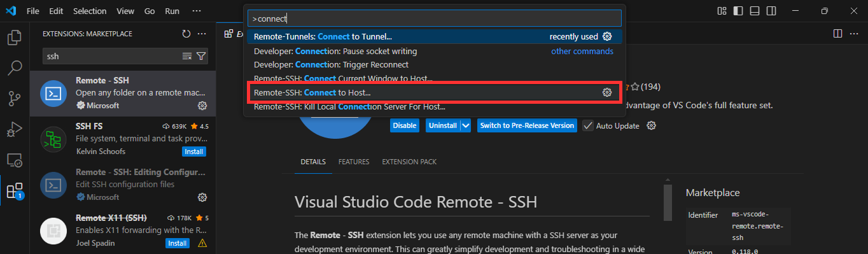The width and height of the screenshot is (868, 254).
Task: Run Remote-Tunnels: Connect to Tunnel command
Action: pyautogui.click(x=435, y=37)
